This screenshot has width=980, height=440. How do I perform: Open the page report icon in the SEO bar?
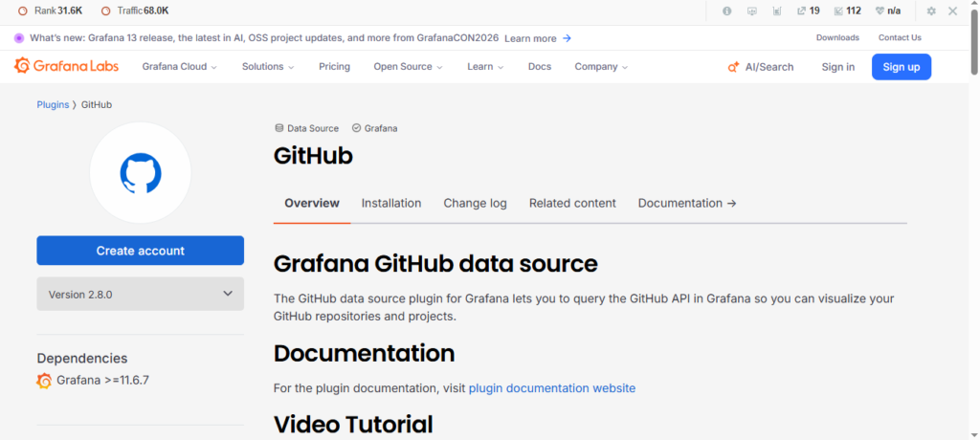[777, 11]
